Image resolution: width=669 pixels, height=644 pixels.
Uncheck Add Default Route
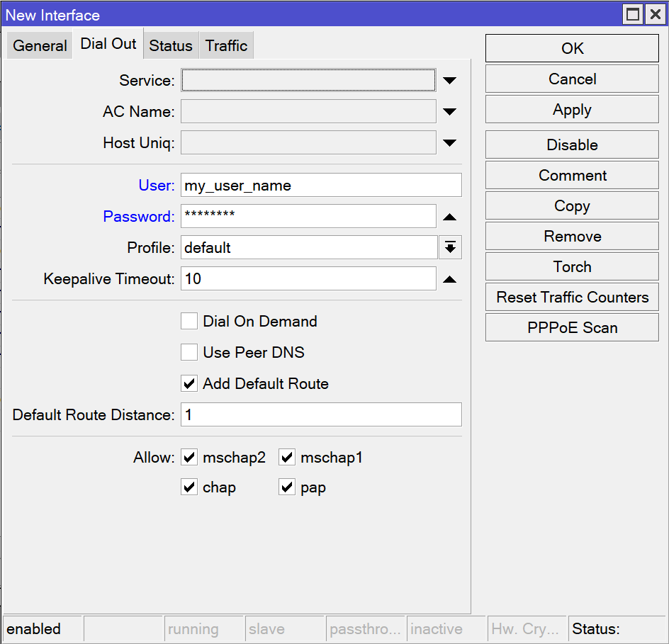click(x=189, y=384)
